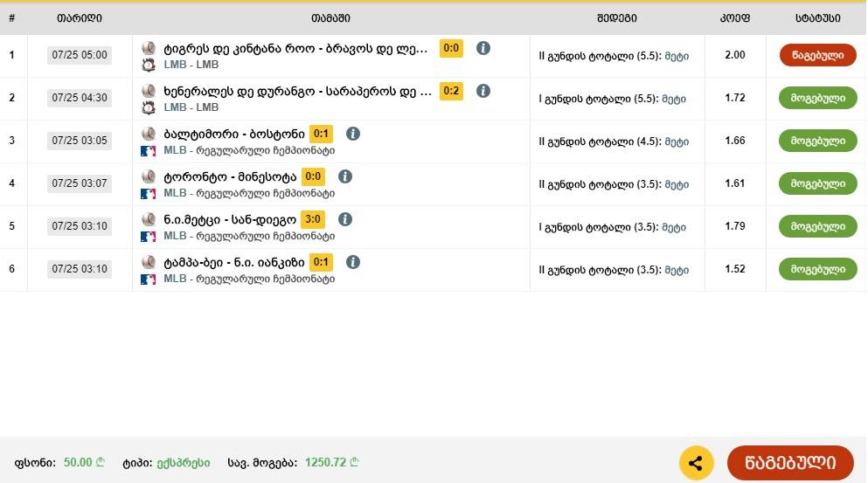Click MLB logo in ტორონტო - მინესოტა row
The width and height of the screenshot is (868, 483).
coord(149,194)
